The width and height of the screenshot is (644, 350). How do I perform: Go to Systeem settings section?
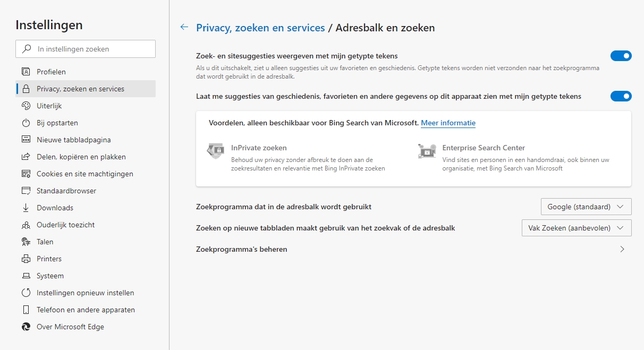point(50,276)
